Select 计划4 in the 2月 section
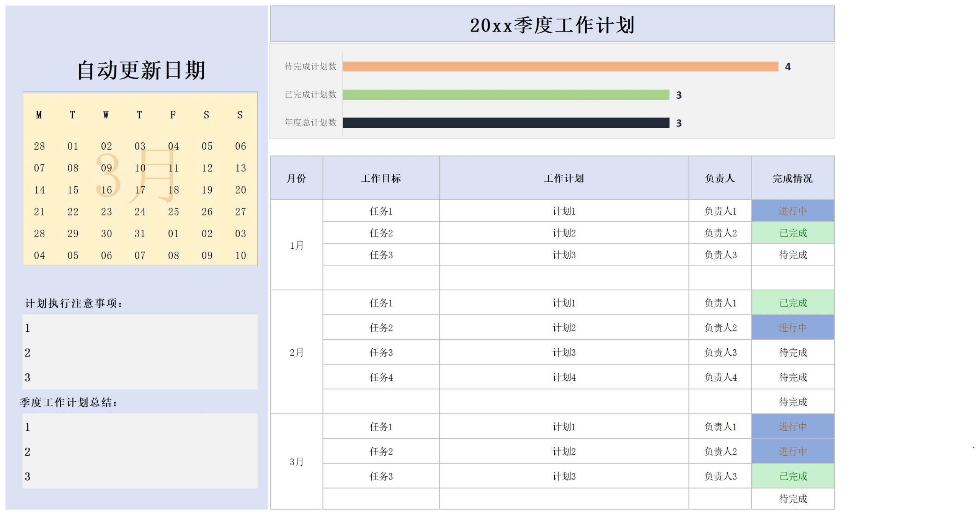 563,377
